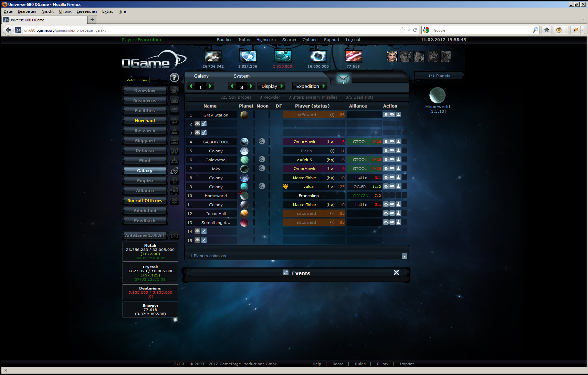Image resolution: width=588 pixels, height=375 pixels.
Task: Open the help question mark icon
Action: pyautogui.click(x=174, y=78)
